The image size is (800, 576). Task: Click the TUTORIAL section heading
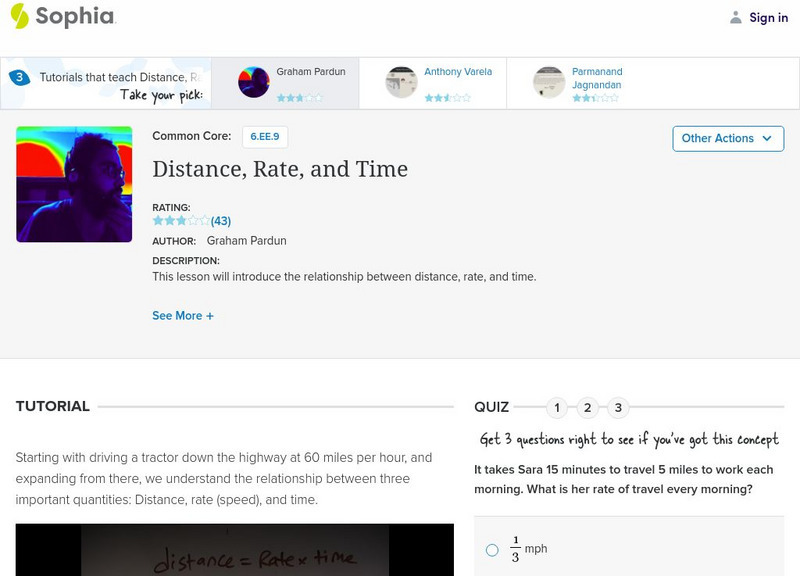[53, 406]
